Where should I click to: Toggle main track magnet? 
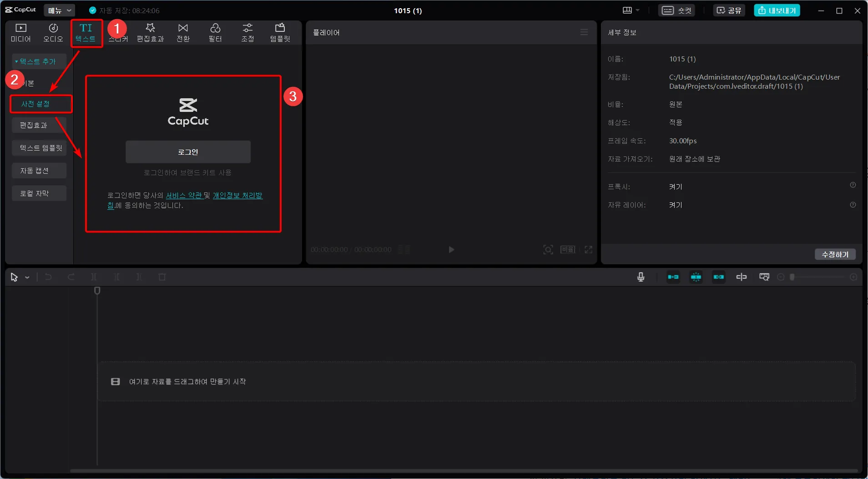pyautogui.click(x=673, y=277)
